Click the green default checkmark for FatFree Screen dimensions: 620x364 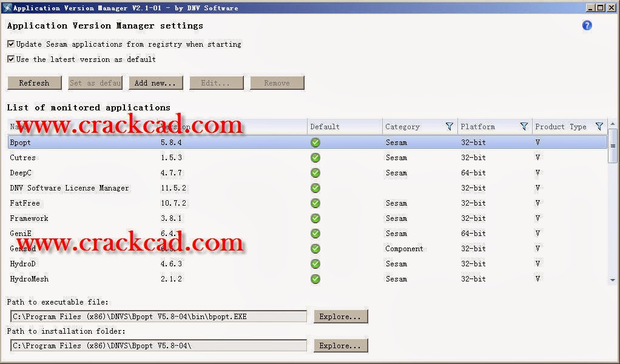315,203
